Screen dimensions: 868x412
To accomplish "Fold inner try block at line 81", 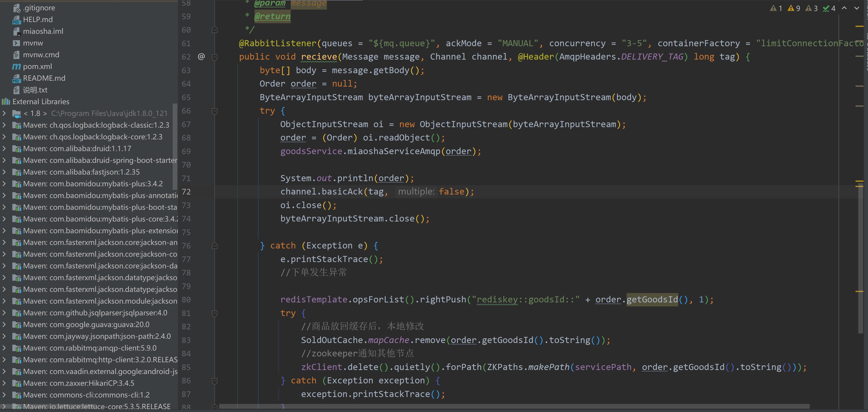I will tap(215, 313).
